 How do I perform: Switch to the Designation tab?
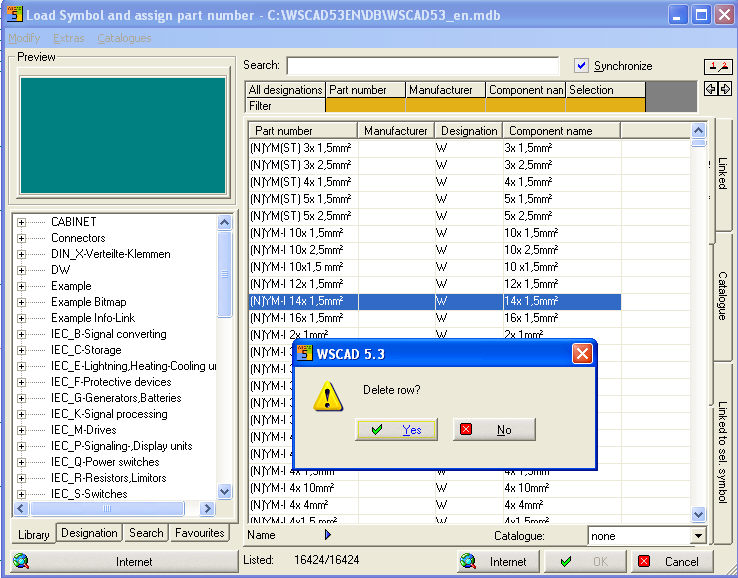[x=89, y=533]
